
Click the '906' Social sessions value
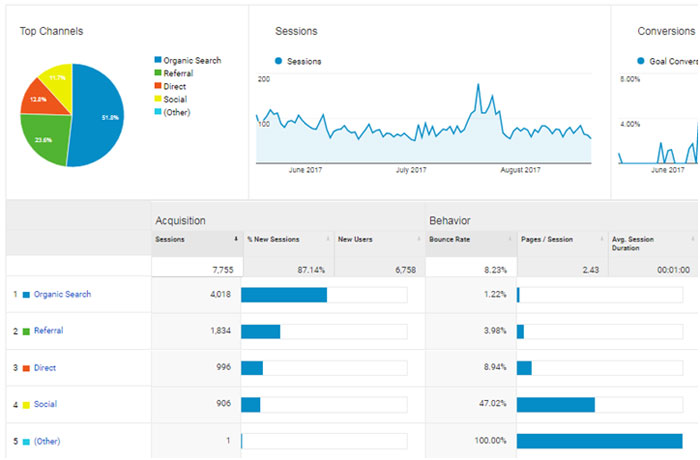(224, 403)
